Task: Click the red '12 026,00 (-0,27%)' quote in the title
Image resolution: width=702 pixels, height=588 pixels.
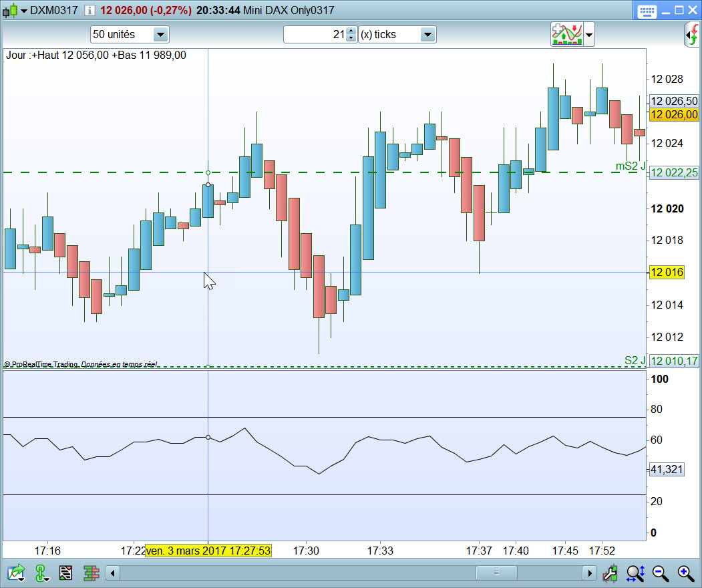Action: tap(146, 10)
